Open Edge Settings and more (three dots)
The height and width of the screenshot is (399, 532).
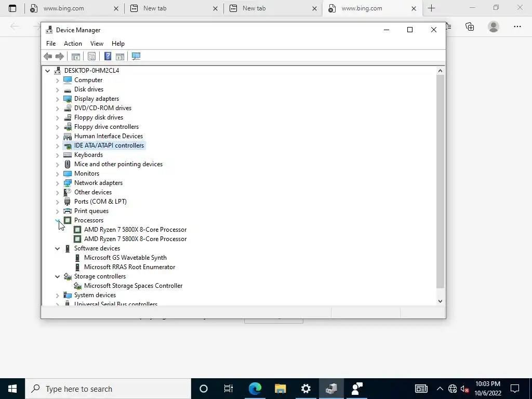click(x=517, y=26)
